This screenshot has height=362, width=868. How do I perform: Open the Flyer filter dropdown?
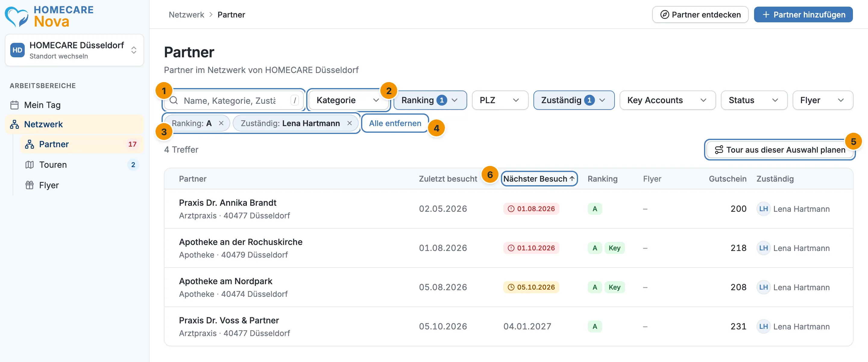point(822,100)
